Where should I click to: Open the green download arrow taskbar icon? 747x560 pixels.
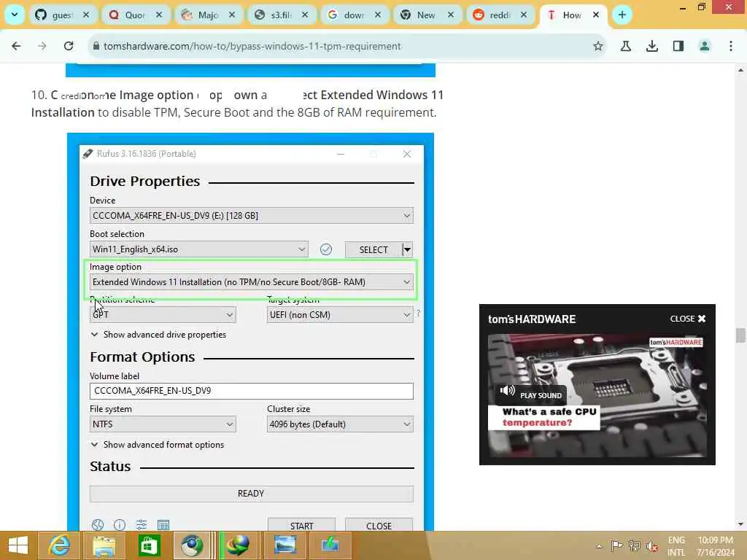coord(330,545)
